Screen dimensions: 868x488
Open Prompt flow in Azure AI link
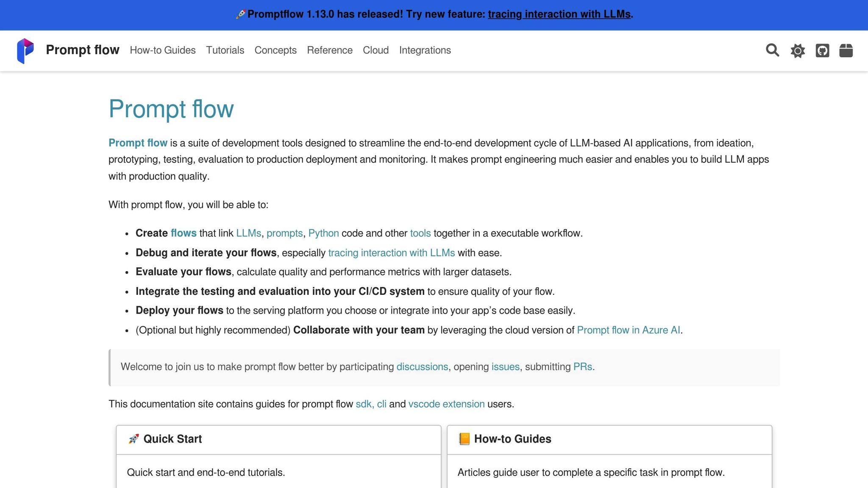pos(628,330)
